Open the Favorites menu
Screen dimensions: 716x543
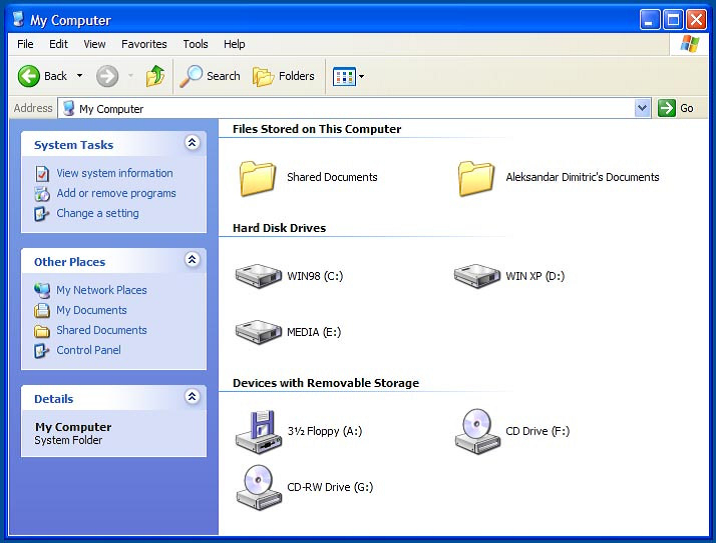144,44
